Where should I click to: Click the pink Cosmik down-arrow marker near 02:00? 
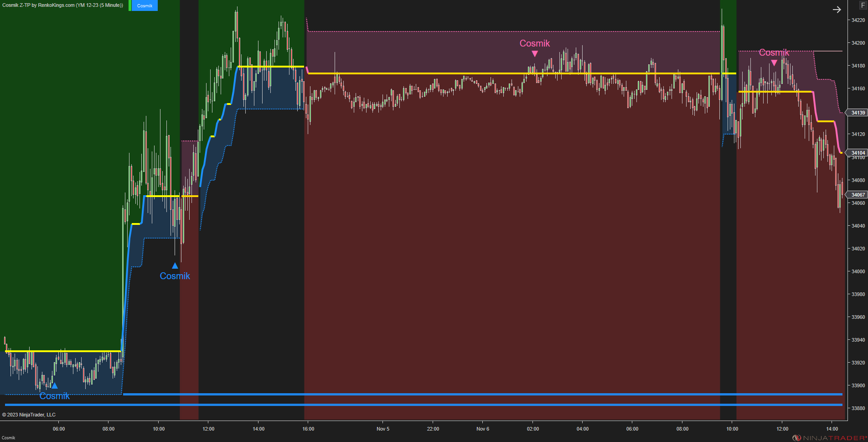pyautogui.click(x=534, y=53)
